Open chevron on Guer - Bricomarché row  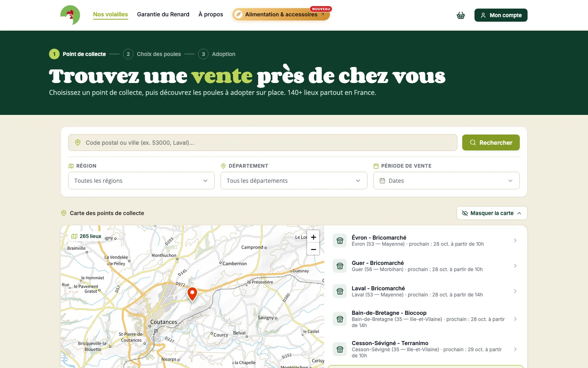[515, 266]
